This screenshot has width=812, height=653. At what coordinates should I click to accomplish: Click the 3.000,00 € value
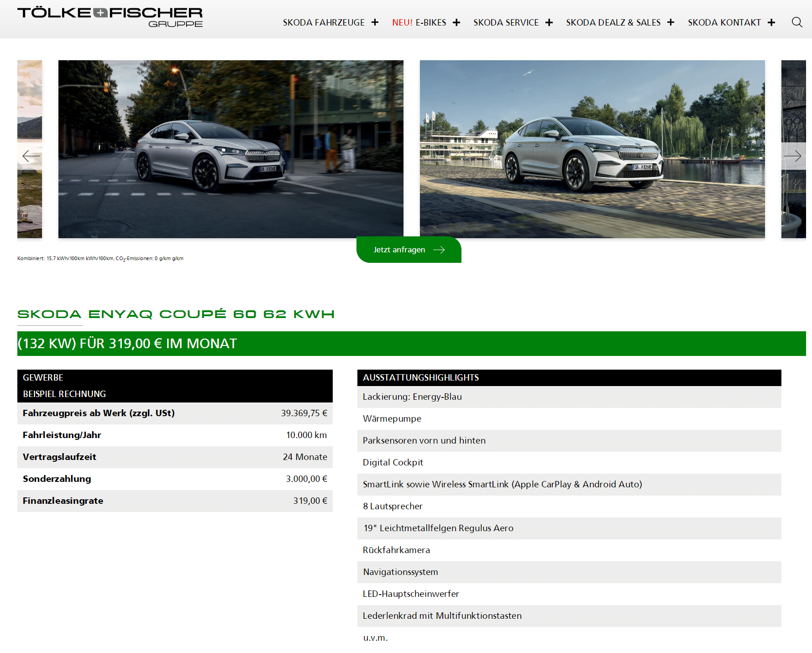click(x=307, y=479)
